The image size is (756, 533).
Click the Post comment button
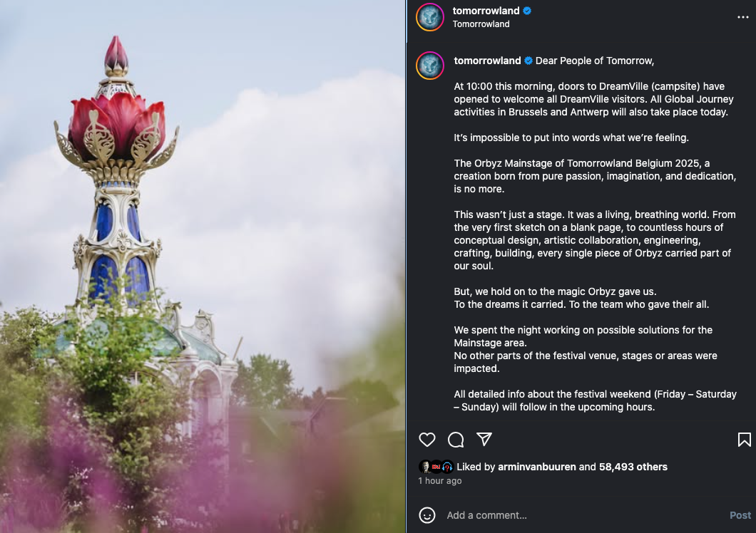pyautogui.click(x=740, y=515)
